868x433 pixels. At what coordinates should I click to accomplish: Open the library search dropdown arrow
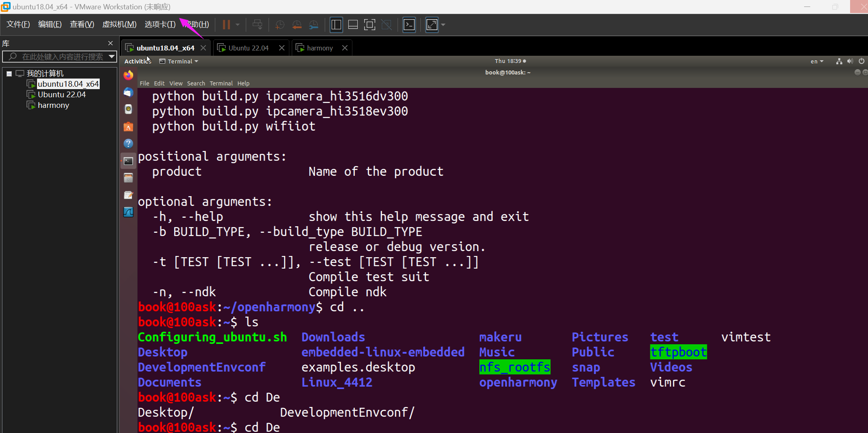(112, 57)
